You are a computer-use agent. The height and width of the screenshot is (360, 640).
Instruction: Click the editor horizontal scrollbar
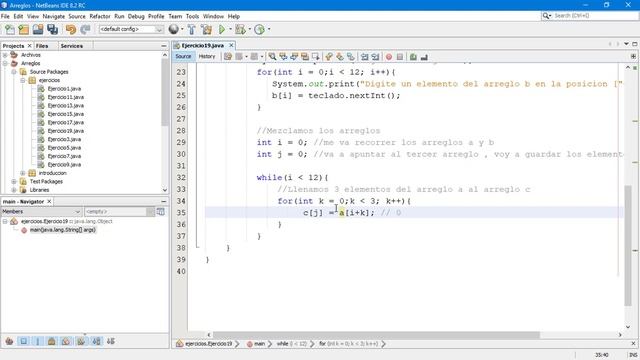[376, 335]
